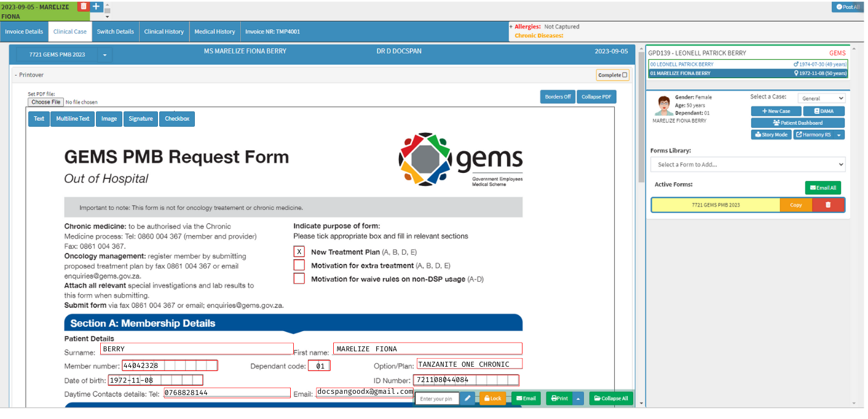Select the Invoice NR: TMP4001 tab
This screenshot has height=419, width=868.
272,31
